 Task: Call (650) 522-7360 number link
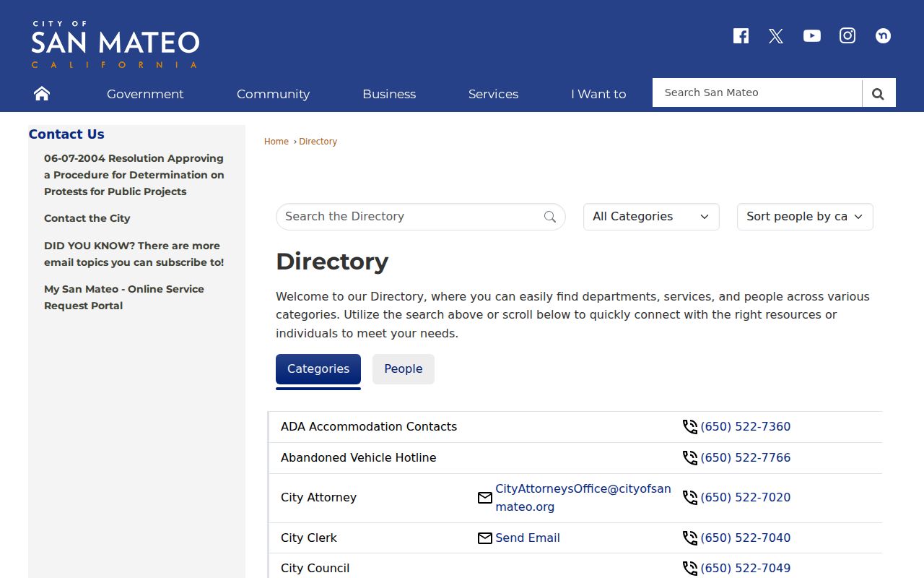click(x=746, y=427)
